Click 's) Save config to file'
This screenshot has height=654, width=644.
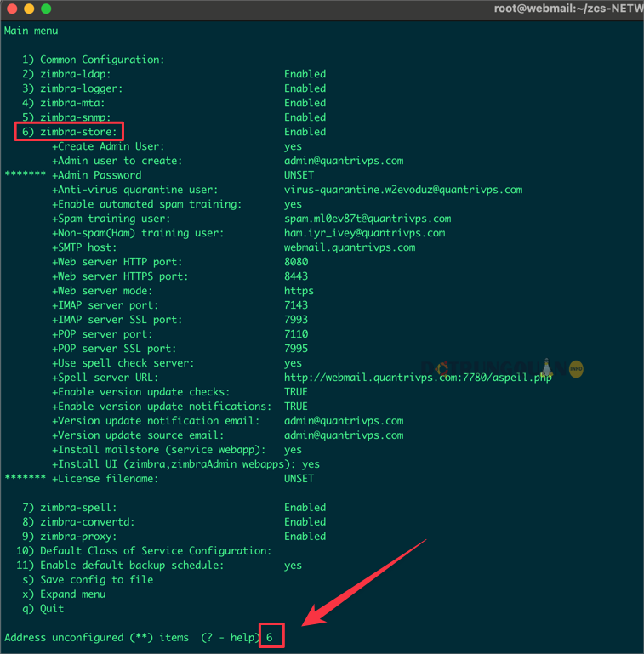pos(88,580)
